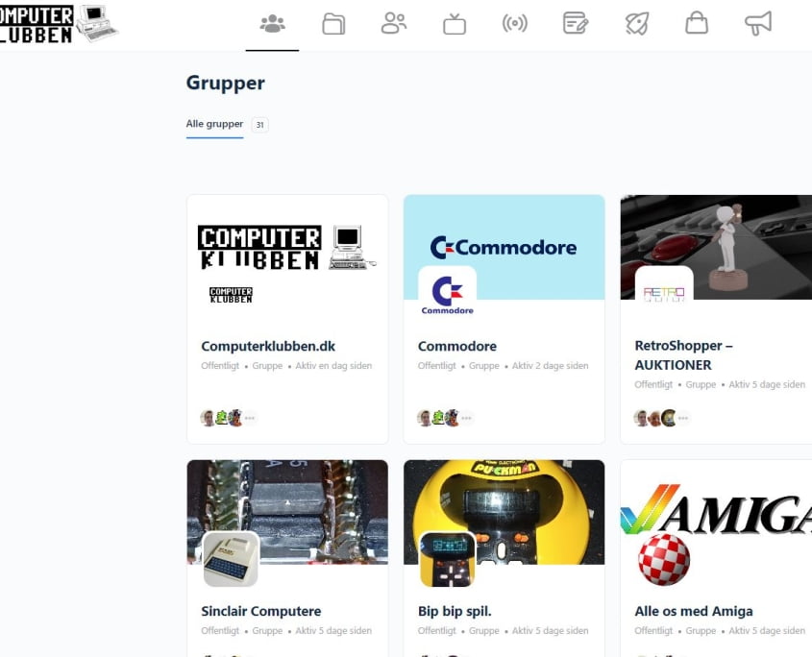
Task: Open the shopping bag icon
Action: pyautogui.click(x=697, y=24)
